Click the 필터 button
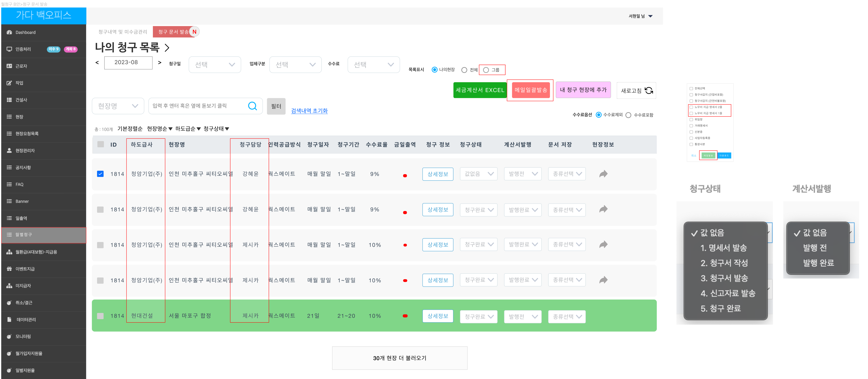Viewport: 868px width, 379px height. [x=276, y=106]
